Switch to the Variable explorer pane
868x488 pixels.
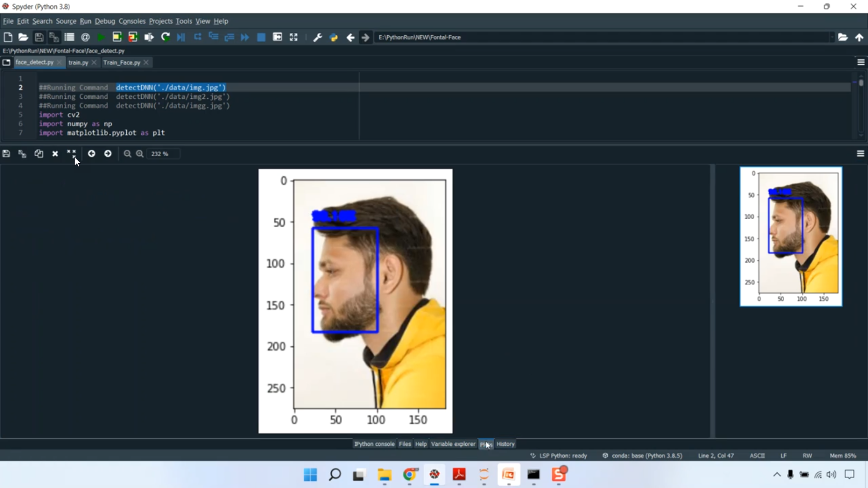click(x=453, y=444)
